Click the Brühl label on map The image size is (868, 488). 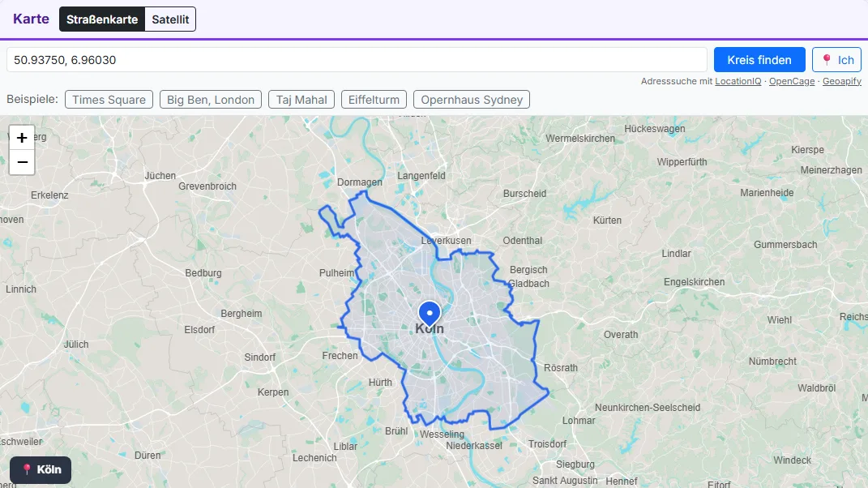point(396,431)
